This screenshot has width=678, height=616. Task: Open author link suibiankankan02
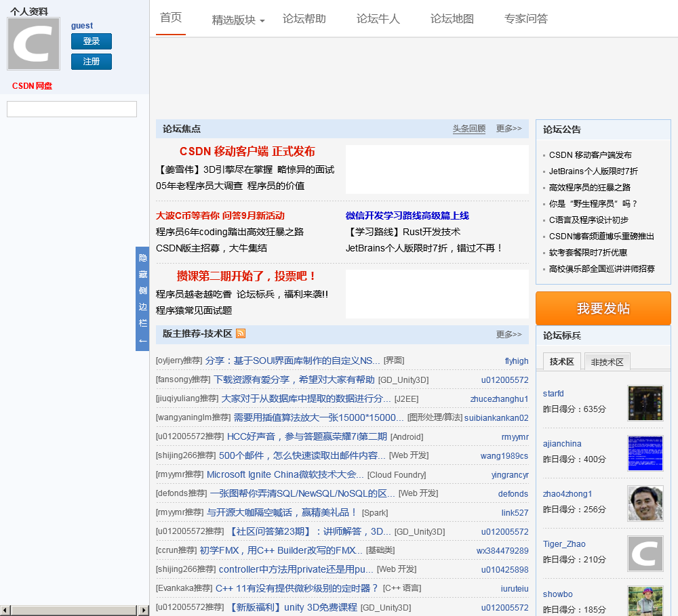pyautogui.click(x=496, y=417)
